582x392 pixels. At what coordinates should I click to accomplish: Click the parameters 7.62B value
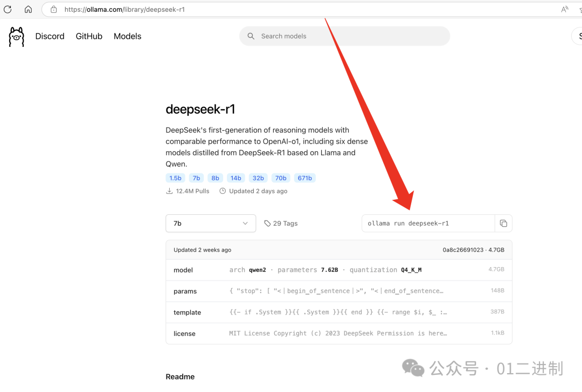[x=330, y=270]
